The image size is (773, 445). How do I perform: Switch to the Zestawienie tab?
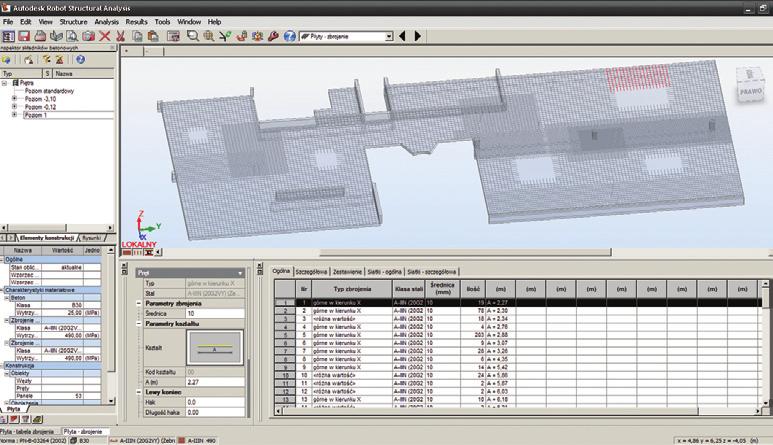tap(347, 272)
